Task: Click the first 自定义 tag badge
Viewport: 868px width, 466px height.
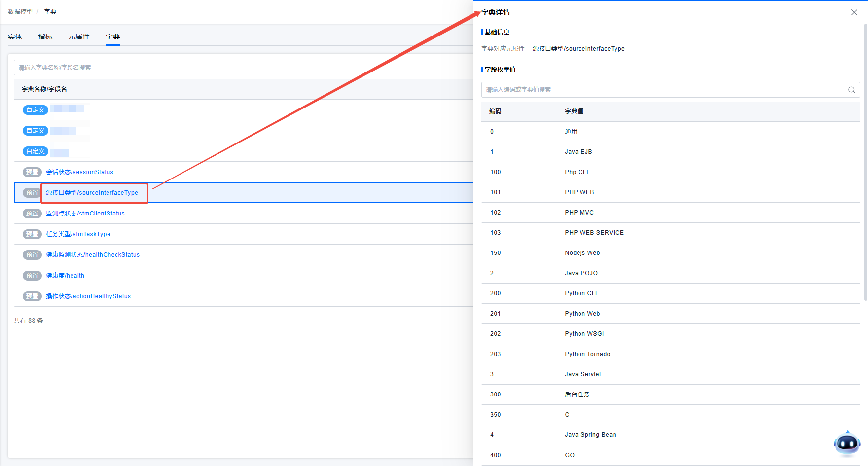Action: point(35,110)
